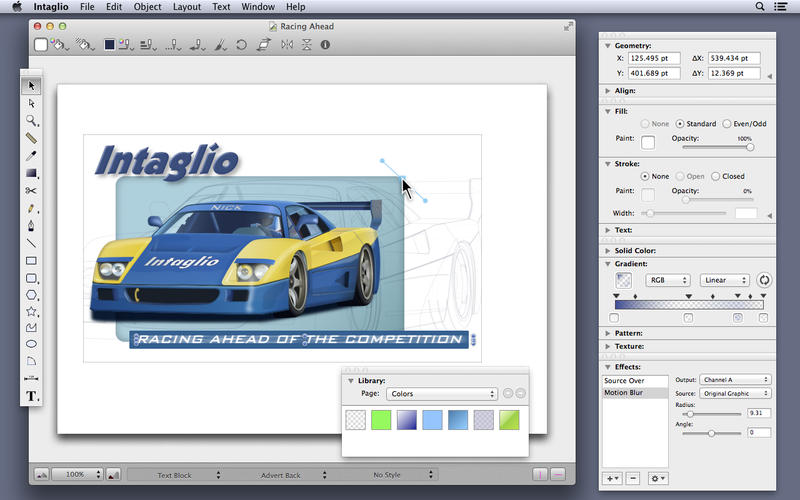Open the Output Channel A dropdown

click(x=735, y=380)
